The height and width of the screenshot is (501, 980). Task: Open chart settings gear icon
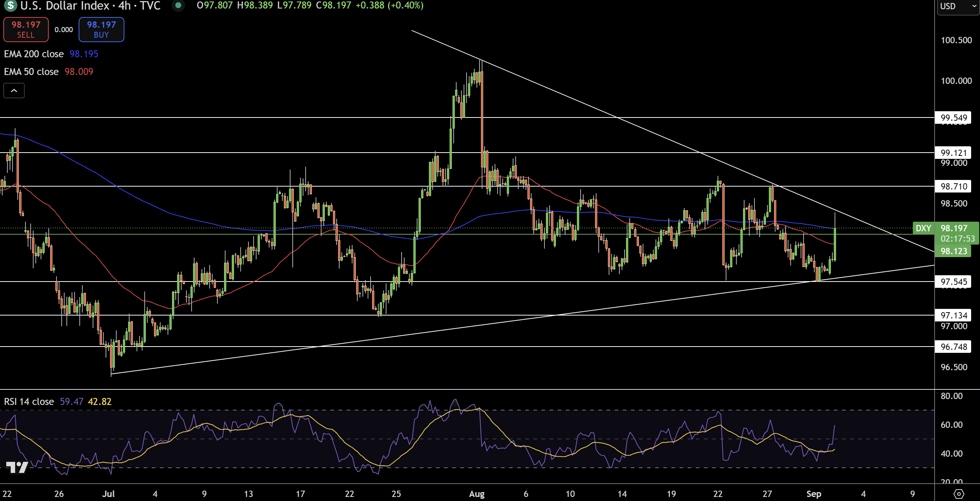tap(959, 494)
